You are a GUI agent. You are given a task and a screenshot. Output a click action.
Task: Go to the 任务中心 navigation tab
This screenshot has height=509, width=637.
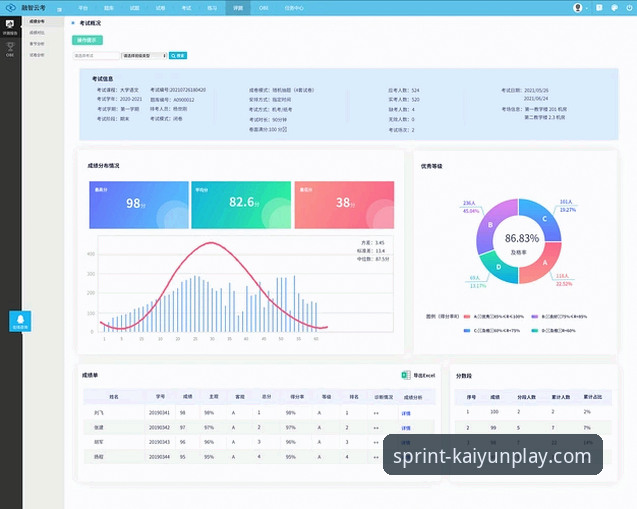point(296,7)
